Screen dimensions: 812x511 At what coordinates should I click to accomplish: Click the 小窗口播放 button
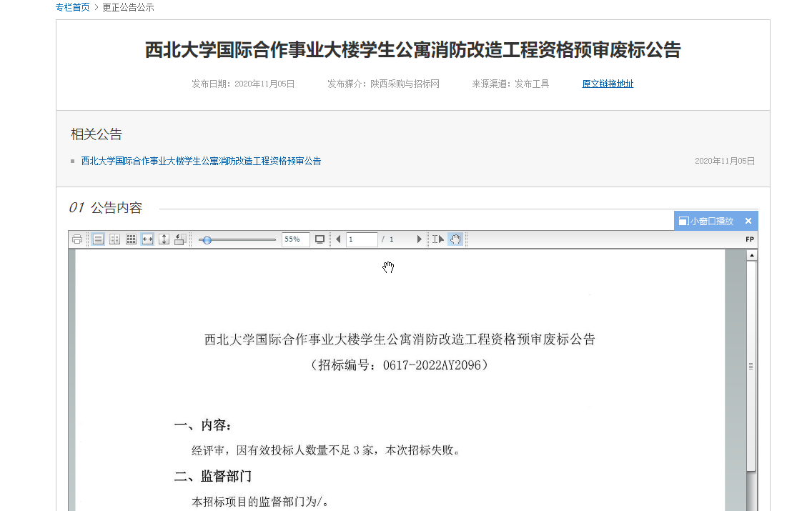tap(706, 221)
